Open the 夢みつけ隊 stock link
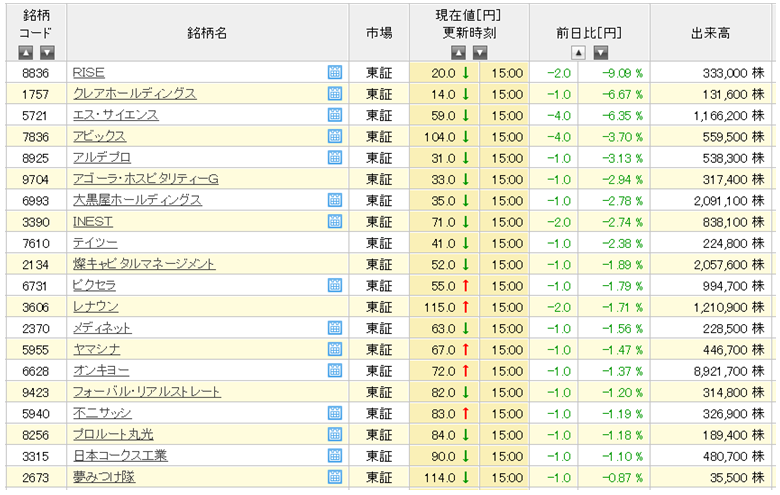Screen dimensions: 780x495 click(104, 477)
